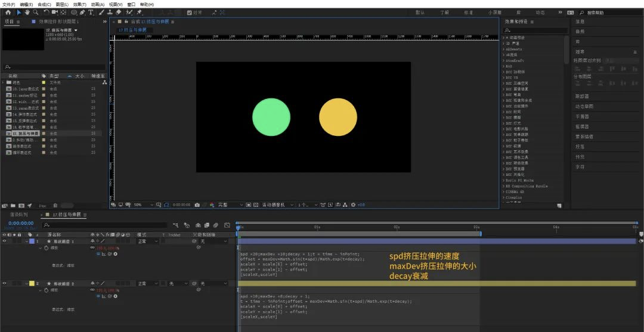
Task: Switch to the 效果控件 形状图层 1 tab
Action: (x=58, y=21)
